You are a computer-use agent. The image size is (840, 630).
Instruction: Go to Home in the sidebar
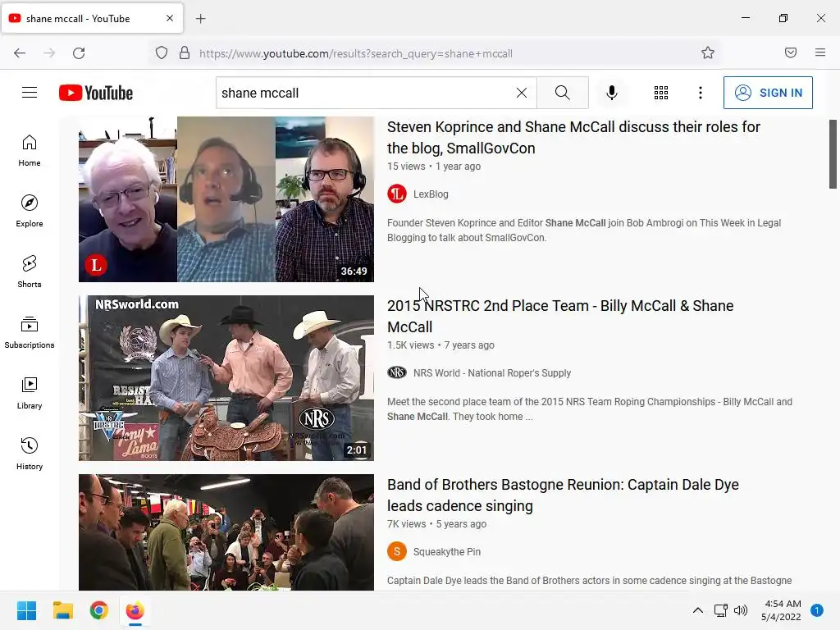pos(30,151)
